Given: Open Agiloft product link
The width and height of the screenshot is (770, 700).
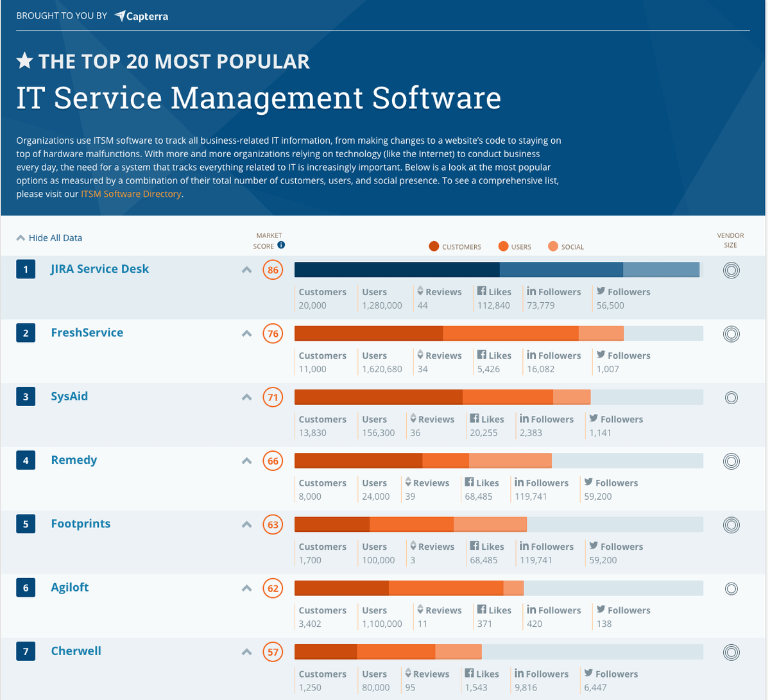Looking at the screenshot, I should (x=70, y=587).
